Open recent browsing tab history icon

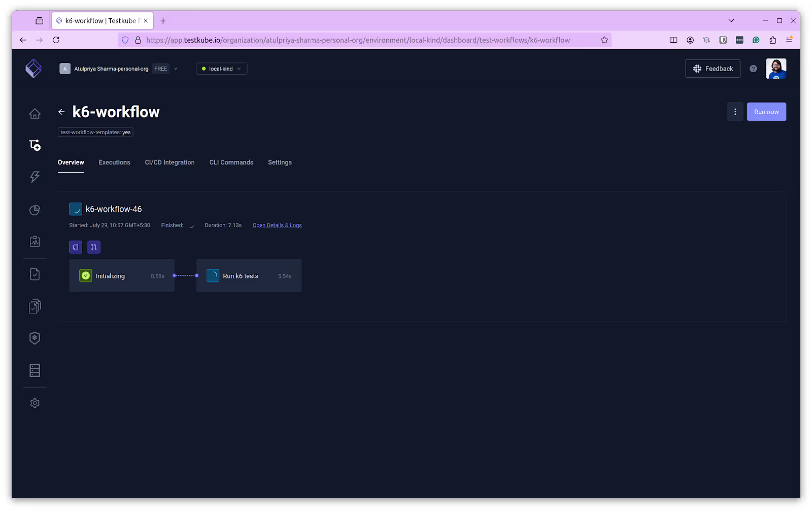39,21
